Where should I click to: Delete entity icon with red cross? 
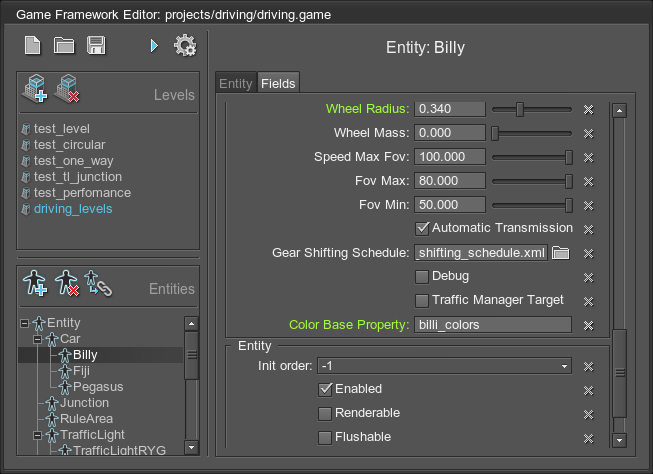(x=67, y=283)
